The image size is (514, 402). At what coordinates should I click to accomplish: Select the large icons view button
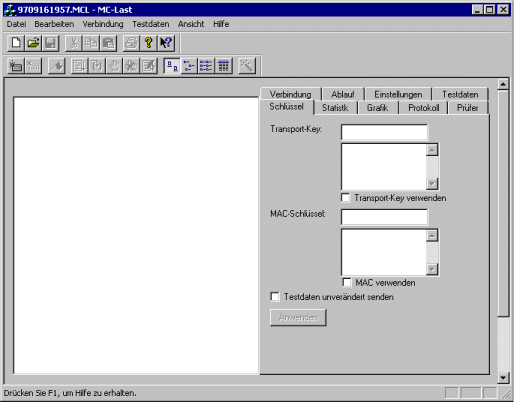coord(172,66)
